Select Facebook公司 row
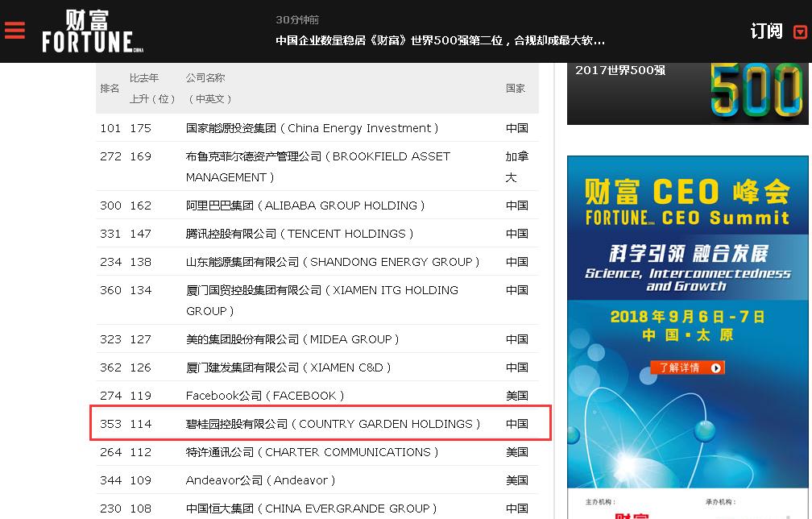The width and height of the screenshot is (812, 519). pos(317,396)
